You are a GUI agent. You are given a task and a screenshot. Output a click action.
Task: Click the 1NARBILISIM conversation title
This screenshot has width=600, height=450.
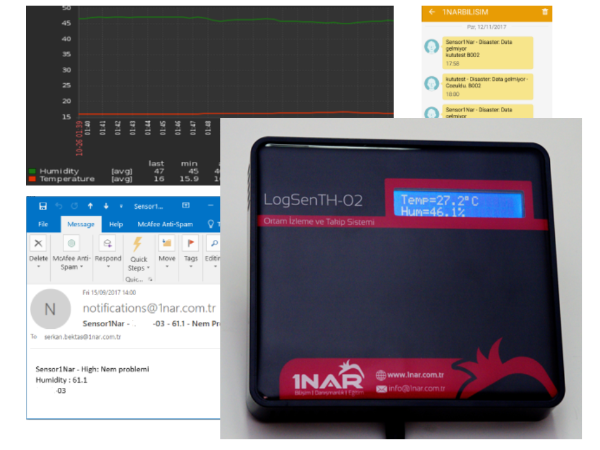(465, 12)
